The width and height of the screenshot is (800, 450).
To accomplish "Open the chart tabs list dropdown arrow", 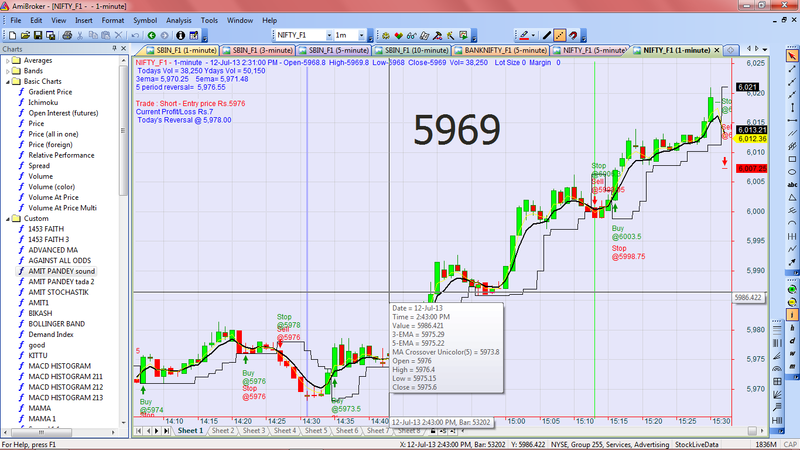I will pyautogui.click(x=765, y=49).
